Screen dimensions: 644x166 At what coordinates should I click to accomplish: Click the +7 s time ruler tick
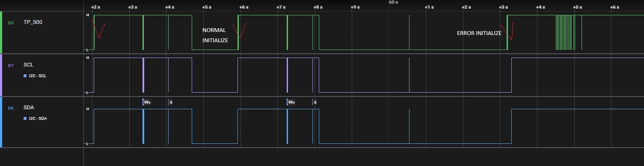[281, 7]
